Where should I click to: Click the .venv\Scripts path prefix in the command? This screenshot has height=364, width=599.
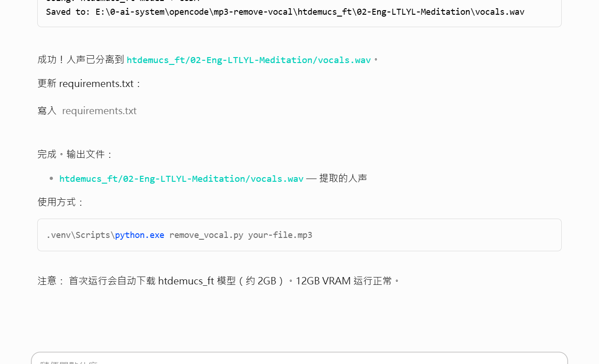(x=79, y=235)
